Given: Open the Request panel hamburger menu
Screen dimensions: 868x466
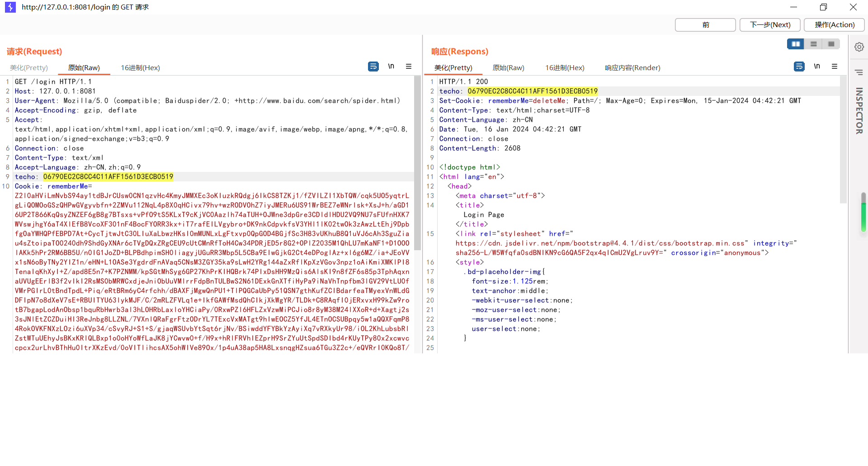Looking at the screenshot, I should tap(409, 67).
